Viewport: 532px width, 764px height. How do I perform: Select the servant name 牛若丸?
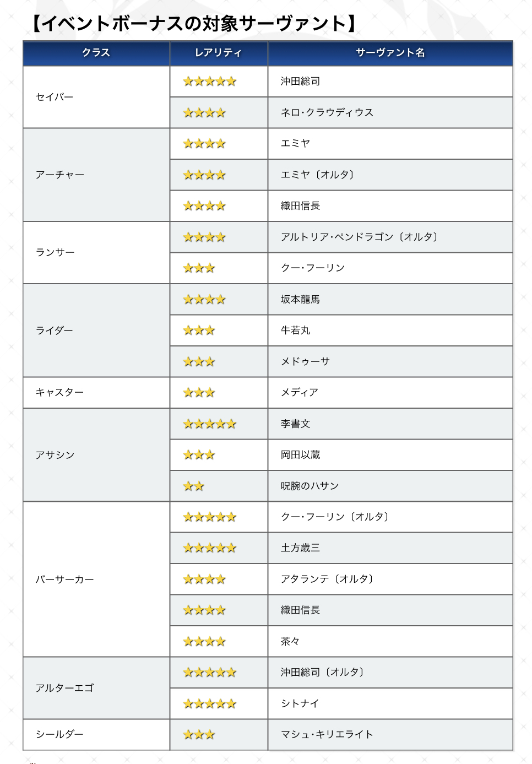[x=296, y=330]
